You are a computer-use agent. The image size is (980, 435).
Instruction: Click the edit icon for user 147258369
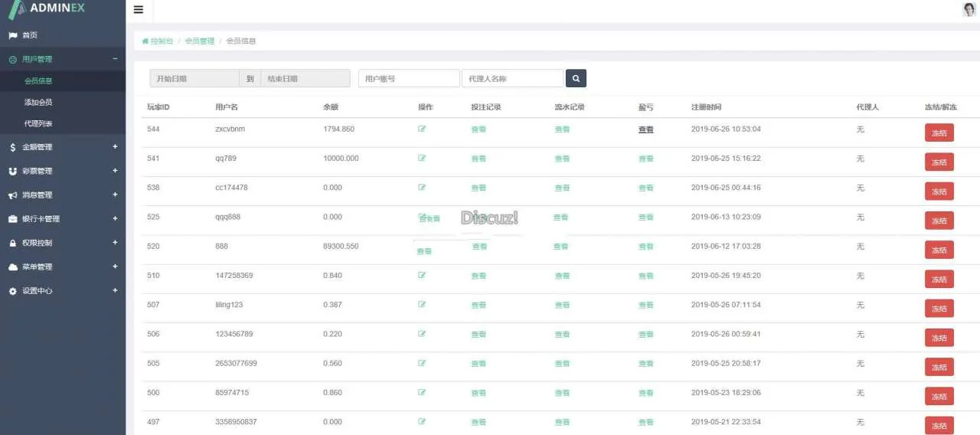click(422, 275)
